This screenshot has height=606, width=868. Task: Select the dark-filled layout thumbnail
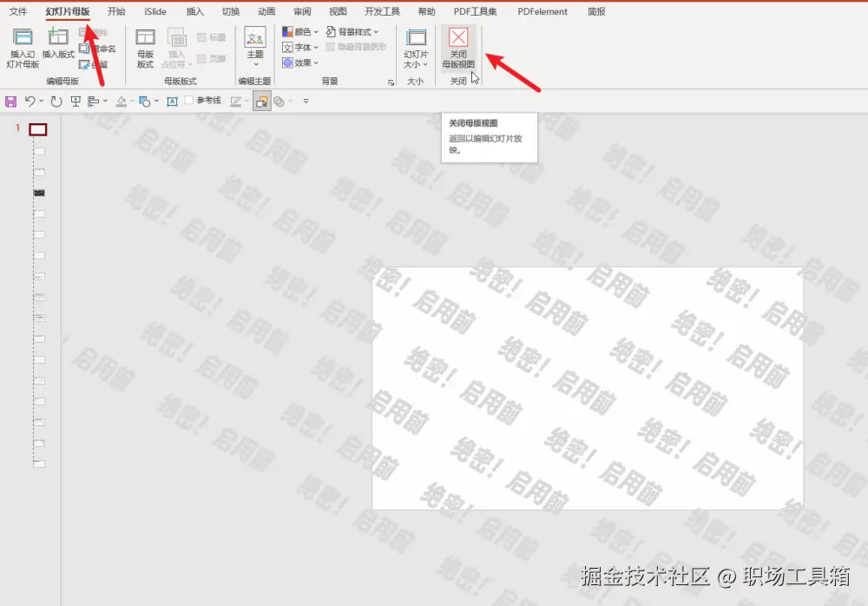[39, 193]
